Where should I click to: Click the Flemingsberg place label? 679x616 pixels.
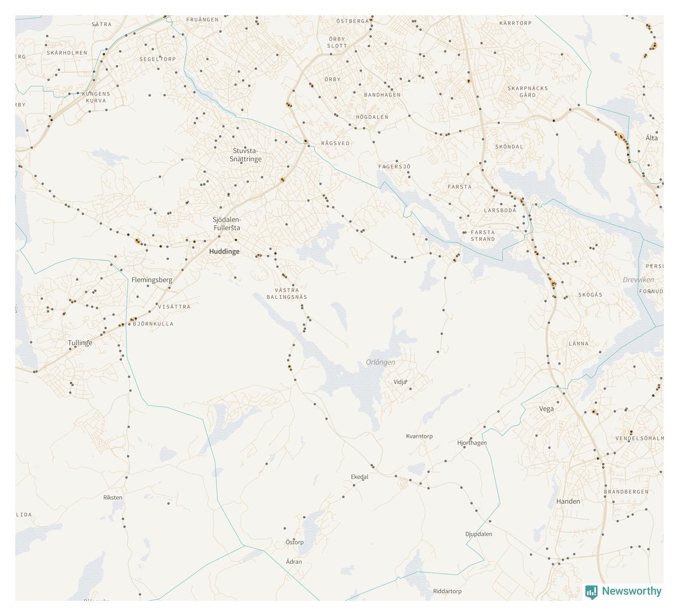[152, 280]
